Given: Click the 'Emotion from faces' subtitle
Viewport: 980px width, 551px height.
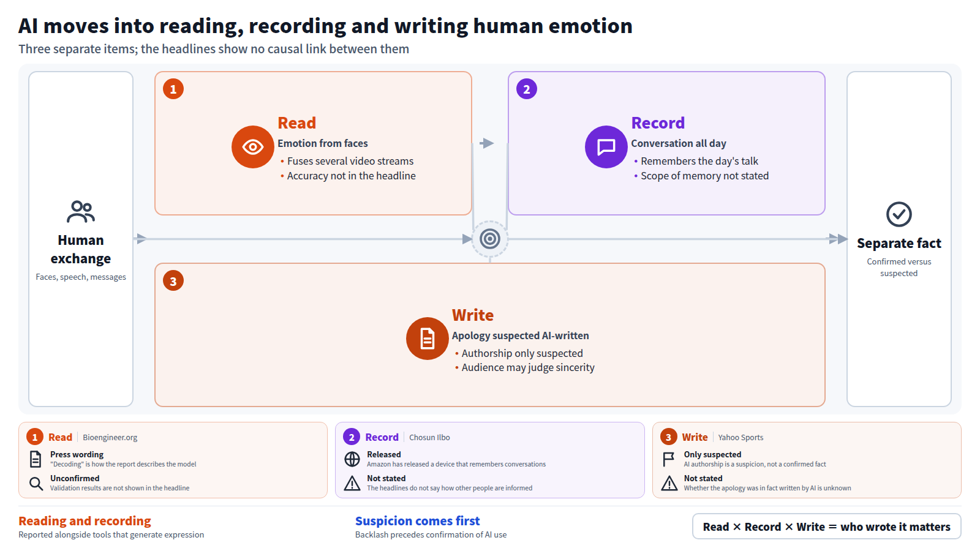Looking at the screenshot, I should [323, 143].
